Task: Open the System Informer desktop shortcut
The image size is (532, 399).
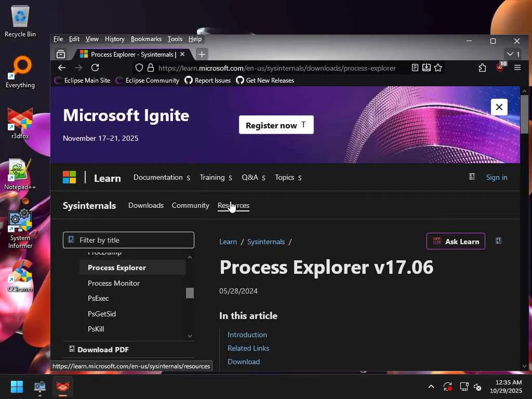Action: tap(20, 229)
